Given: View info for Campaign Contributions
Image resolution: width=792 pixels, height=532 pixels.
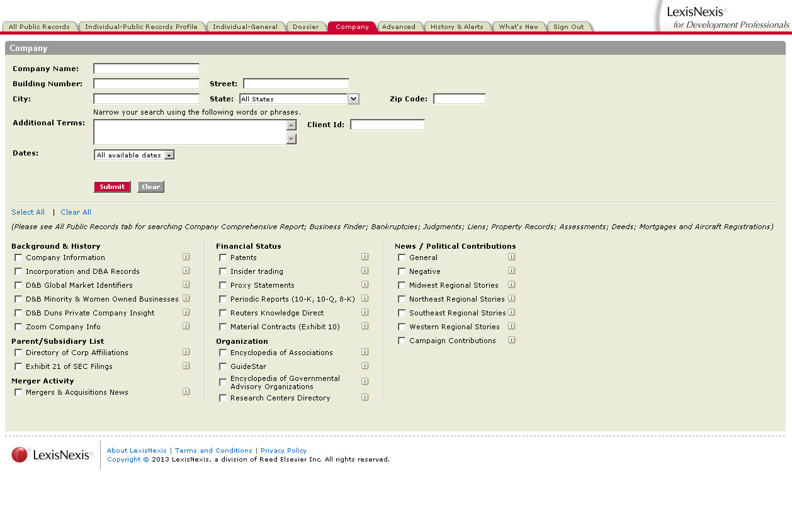Looking at the screenshot, I should point(512,340).
